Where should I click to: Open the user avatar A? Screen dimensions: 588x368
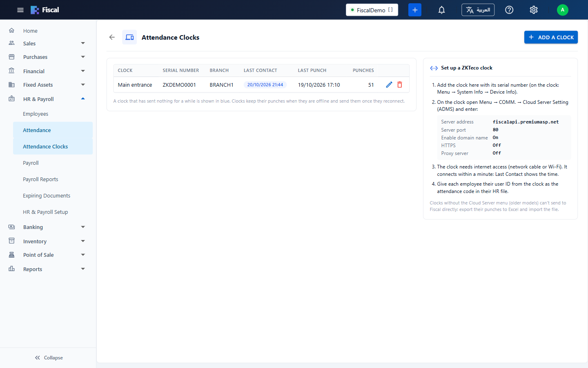[563, 10]
